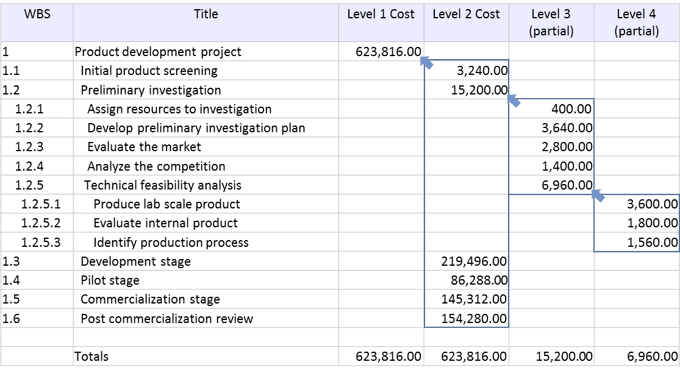Click the Commercialization stage cell

pos(206,300)
